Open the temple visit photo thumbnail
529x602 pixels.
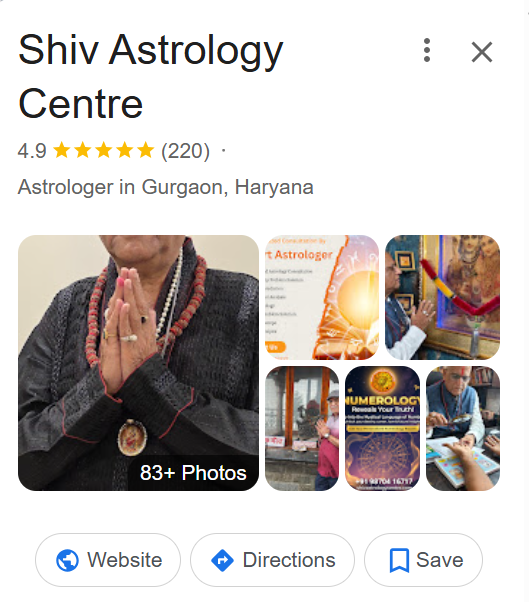point(302,428)
